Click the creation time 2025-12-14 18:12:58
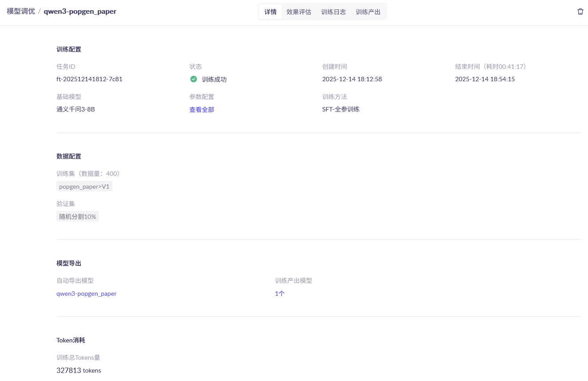Screen dimensions: 588x381 352,79
